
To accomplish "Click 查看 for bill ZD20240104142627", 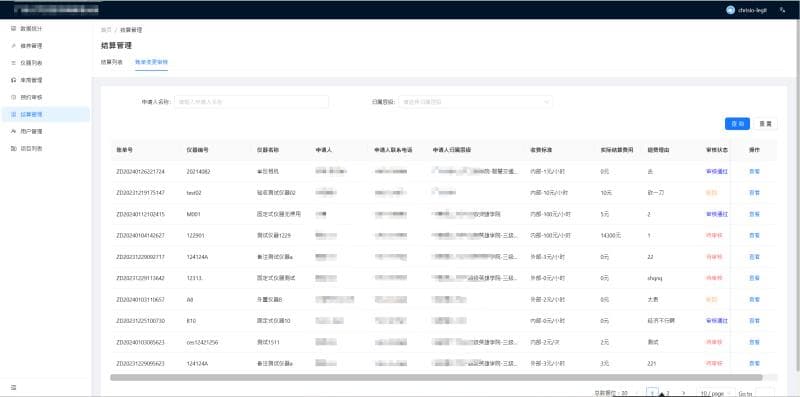I will [x=754, y=235].
